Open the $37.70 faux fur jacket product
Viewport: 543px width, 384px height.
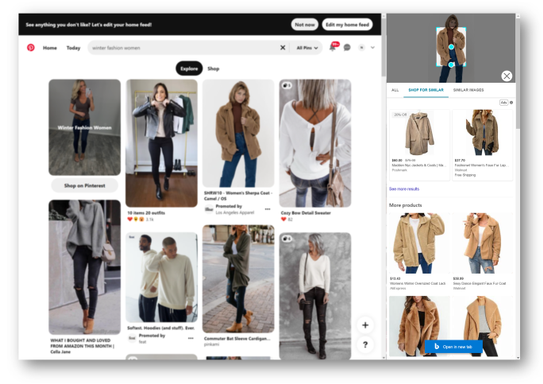(482, 145)
